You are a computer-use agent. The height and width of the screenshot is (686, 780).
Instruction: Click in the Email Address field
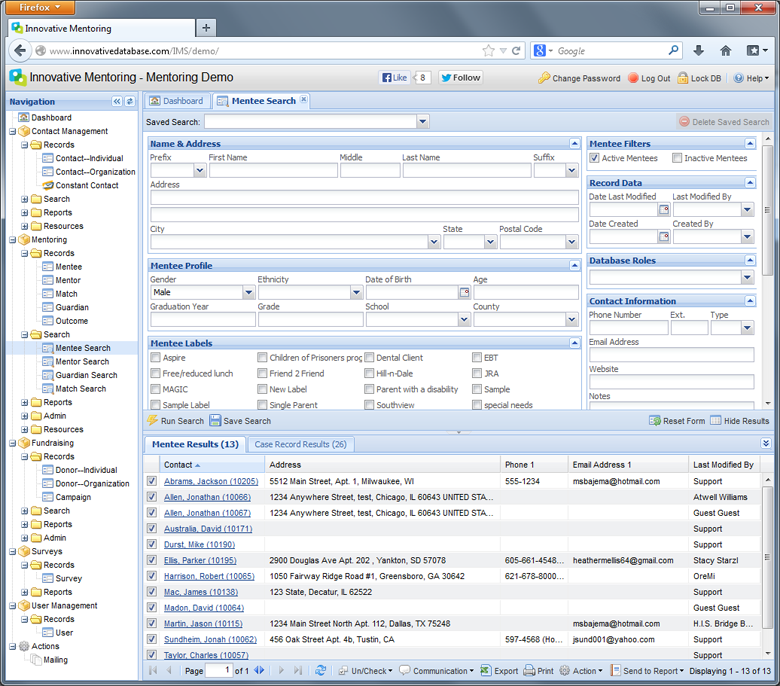(671, 355)
